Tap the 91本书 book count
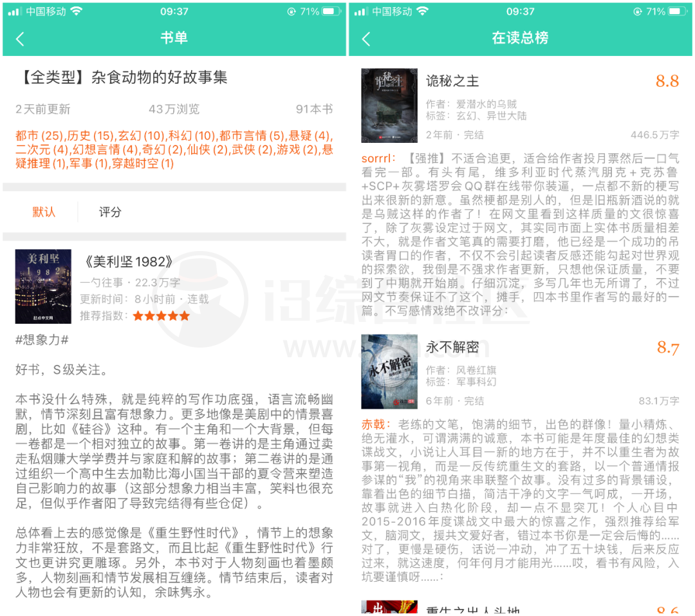The height and width of the screenshot is (616, 695). [314, 109]
